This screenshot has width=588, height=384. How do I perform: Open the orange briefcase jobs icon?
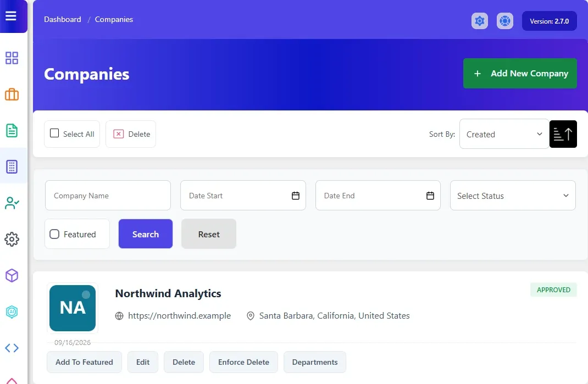(12, 94)
